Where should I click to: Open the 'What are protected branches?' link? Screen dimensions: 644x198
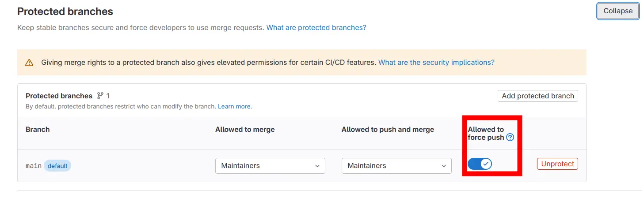316,28
